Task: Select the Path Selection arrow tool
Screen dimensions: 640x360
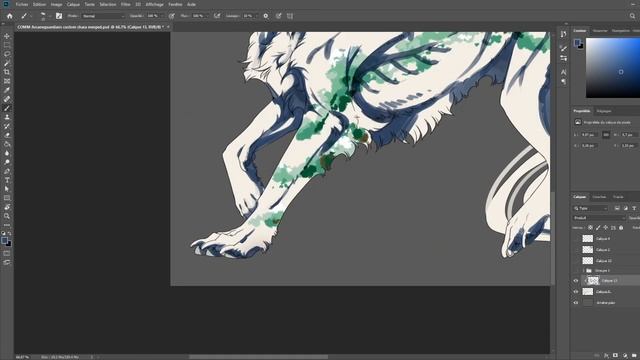Action: point(7,189)
